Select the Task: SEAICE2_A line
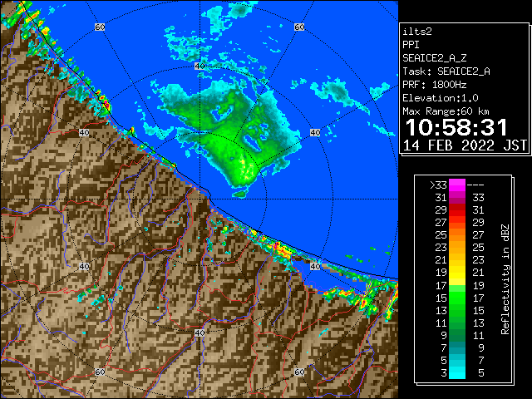The height and width of the screenshot is (399, 532). click(446, 71)
